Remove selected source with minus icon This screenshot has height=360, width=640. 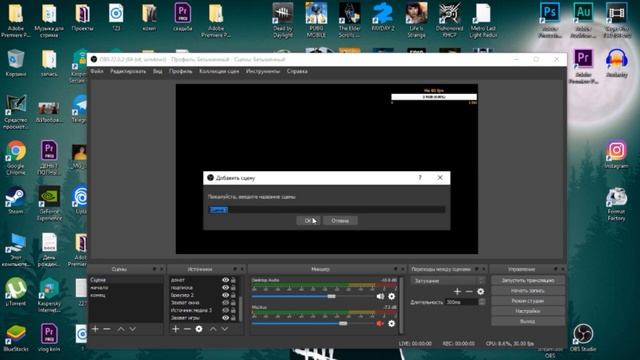(187, 329)
